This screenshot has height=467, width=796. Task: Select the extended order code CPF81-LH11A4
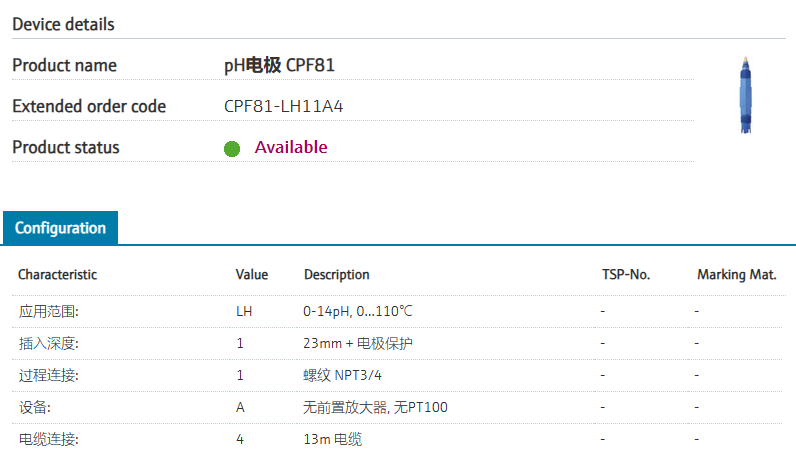click(x=283, y=107)
